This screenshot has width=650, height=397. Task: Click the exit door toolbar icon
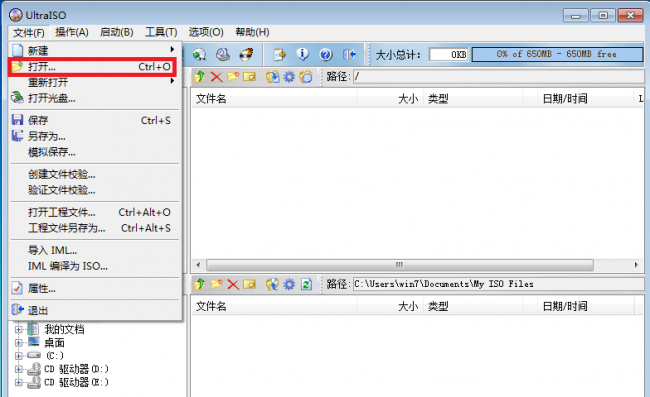pyautogui.click(x=349, y=54)
